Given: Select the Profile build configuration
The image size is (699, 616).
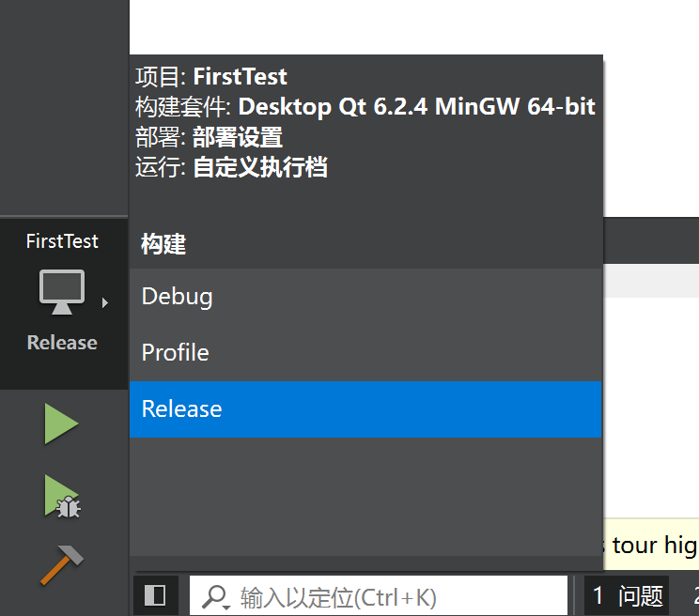Looking at the screenshot, I should [365, 353].
